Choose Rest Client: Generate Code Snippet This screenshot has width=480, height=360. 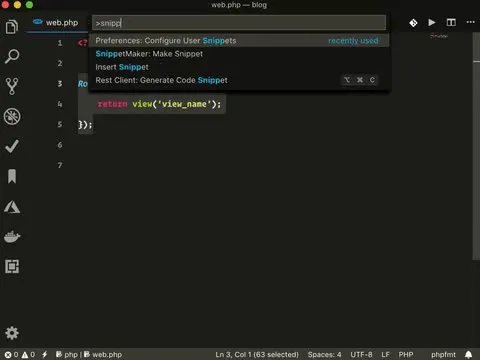tap(239, 80)
